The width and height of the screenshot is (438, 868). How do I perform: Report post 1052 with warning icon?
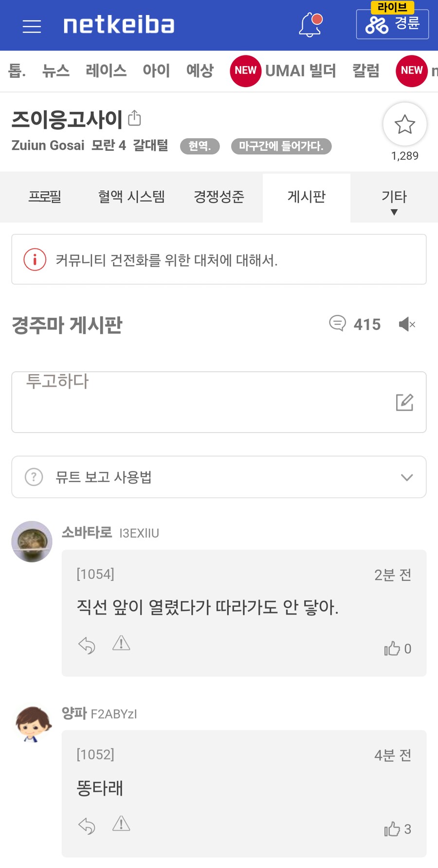[x=121, y=824]
